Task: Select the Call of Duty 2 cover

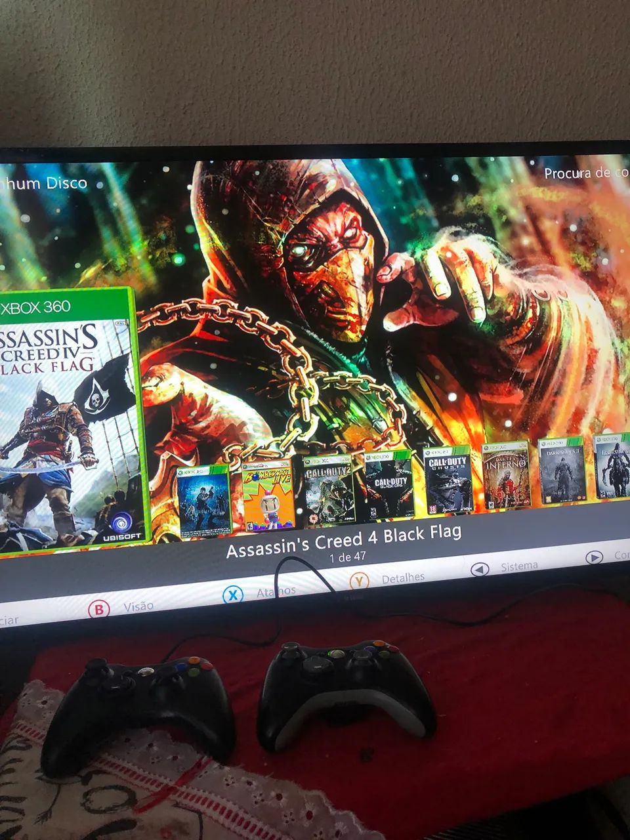Action: click(328, 489)
